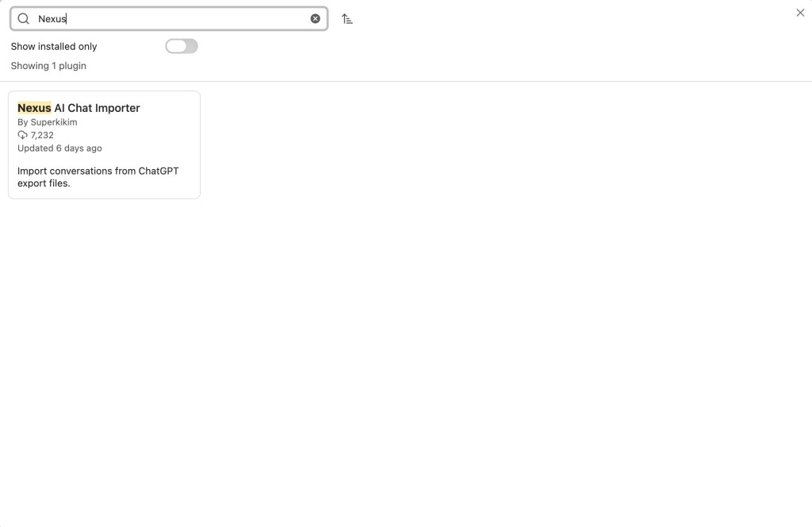Clear the search text with the X icon
This screenshot has height=527, width=812.
(x=316, y=19)
